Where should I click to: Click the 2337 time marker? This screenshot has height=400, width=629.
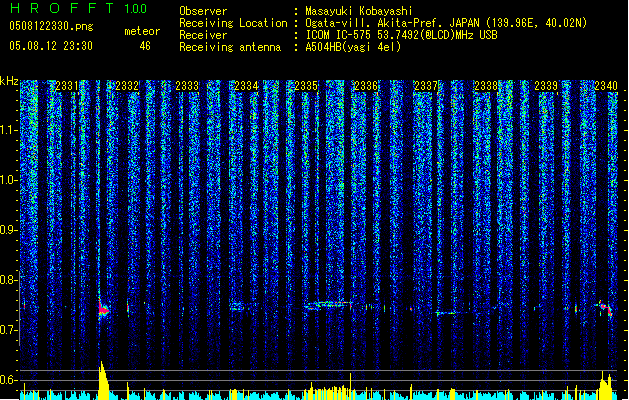tap(426, 86)
